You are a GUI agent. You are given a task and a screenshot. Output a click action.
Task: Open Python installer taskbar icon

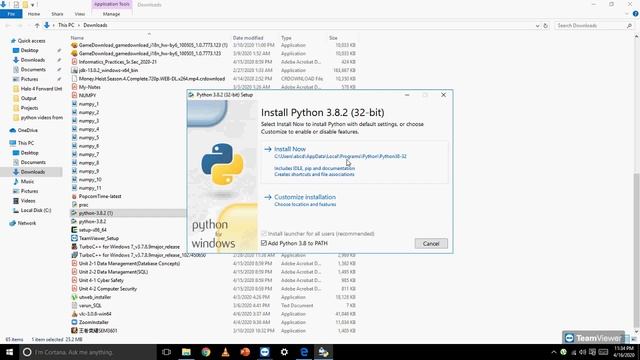point(323,352)
